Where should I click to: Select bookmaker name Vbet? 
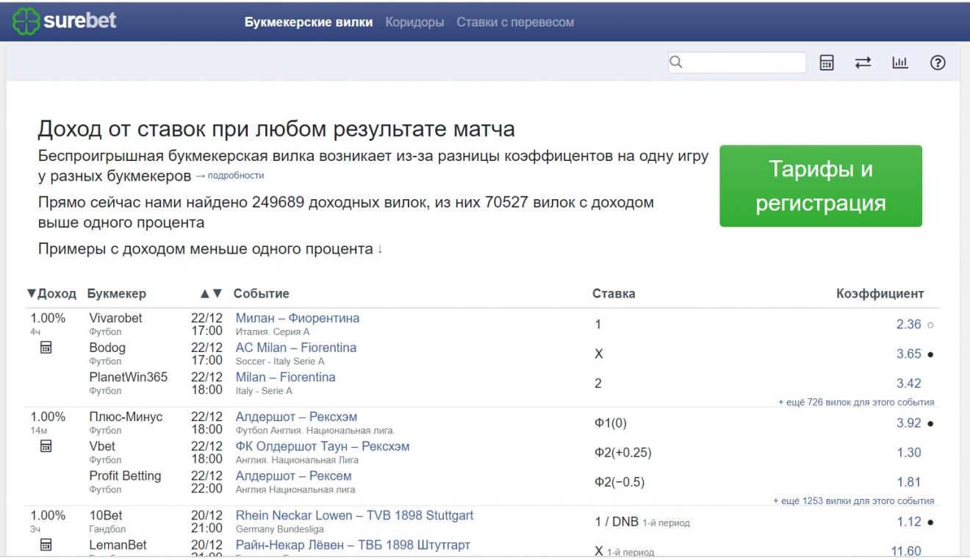pos(102,446)
